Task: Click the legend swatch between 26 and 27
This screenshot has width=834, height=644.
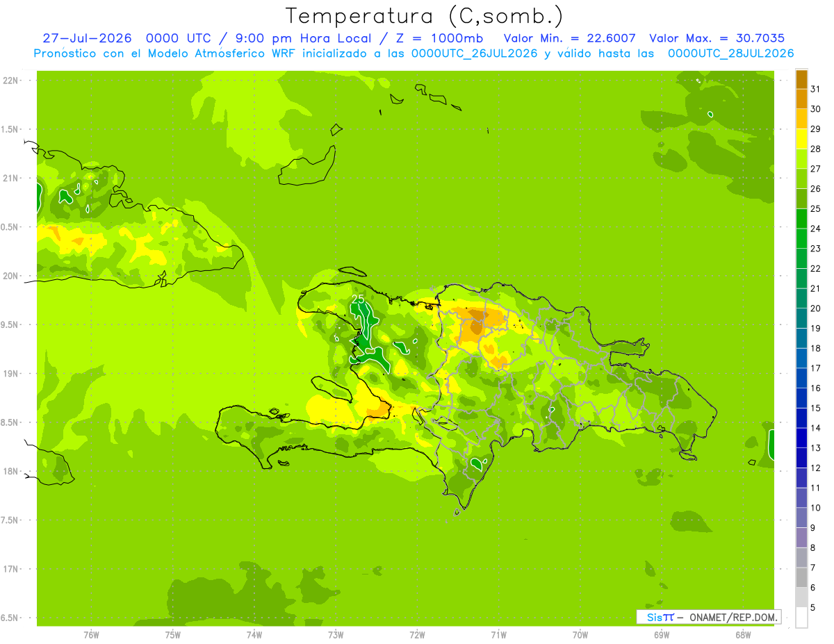Action: (x=801, y=179)
